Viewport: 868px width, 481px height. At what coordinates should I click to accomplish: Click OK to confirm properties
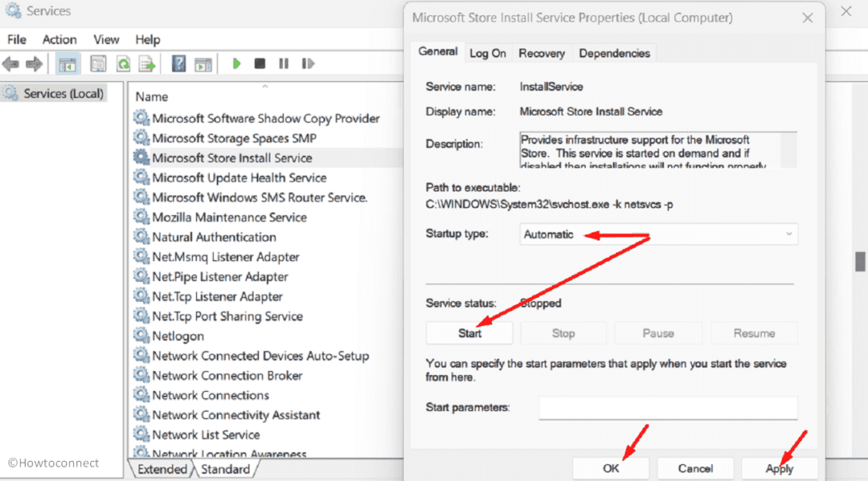(611, 469)
